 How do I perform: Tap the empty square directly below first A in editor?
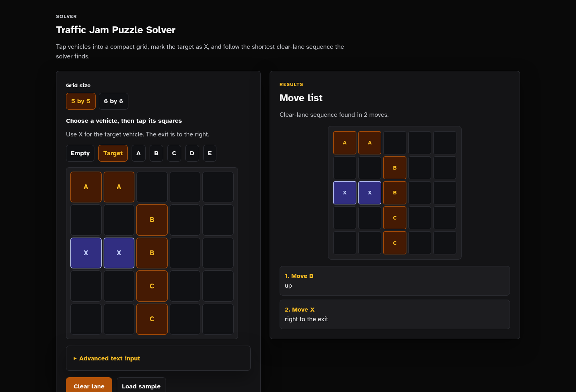click(86, 220)
